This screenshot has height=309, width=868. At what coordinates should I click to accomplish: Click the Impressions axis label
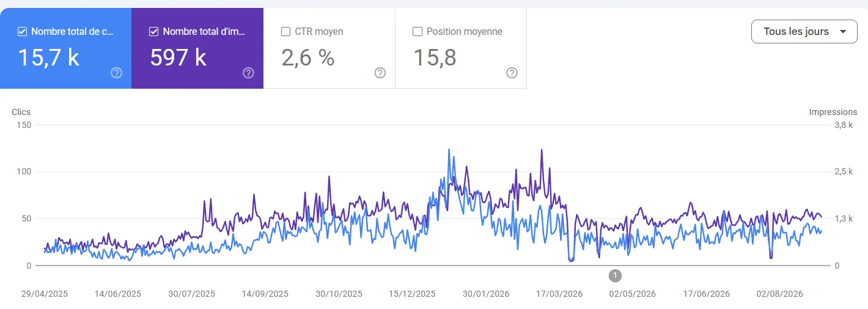pyautogui.click(x=833, y=112)
